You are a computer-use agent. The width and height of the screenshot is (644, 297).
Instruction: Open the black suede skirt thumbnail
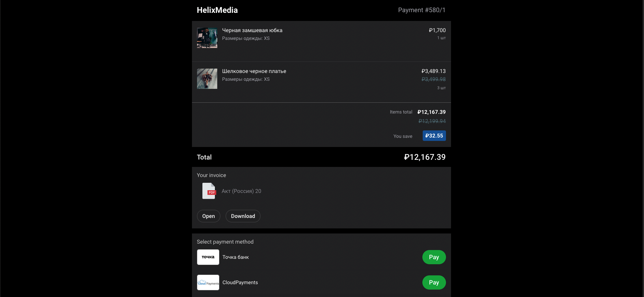coord(207,38)
